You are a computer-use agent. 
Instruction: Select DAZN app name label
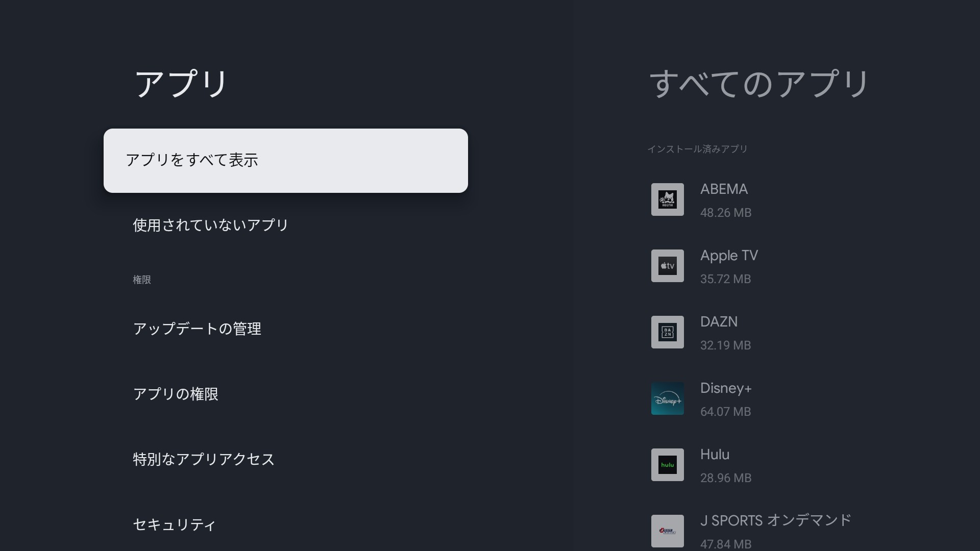click(x=719, y=322)
